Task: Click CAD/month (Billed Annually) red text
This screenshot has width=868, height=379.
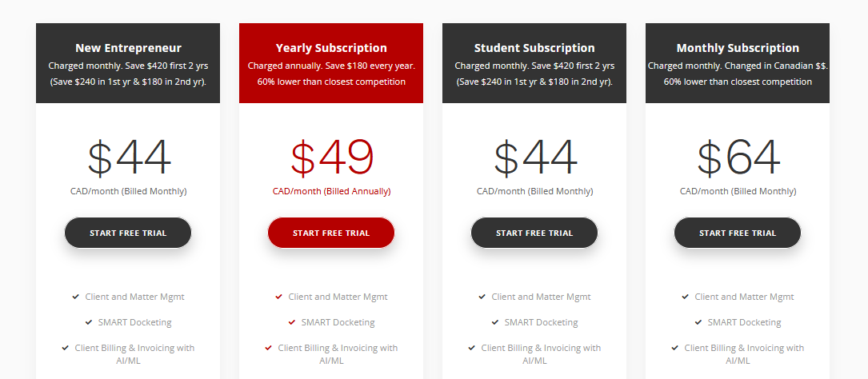Action: point(331,191)
